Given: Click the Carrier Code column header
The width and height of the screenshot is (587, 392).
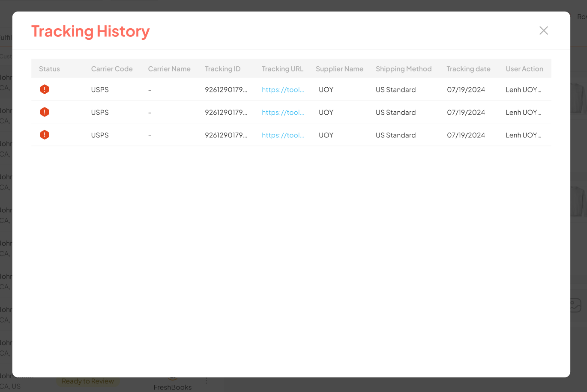Looking at the screenshot, I should coord(112,69).
